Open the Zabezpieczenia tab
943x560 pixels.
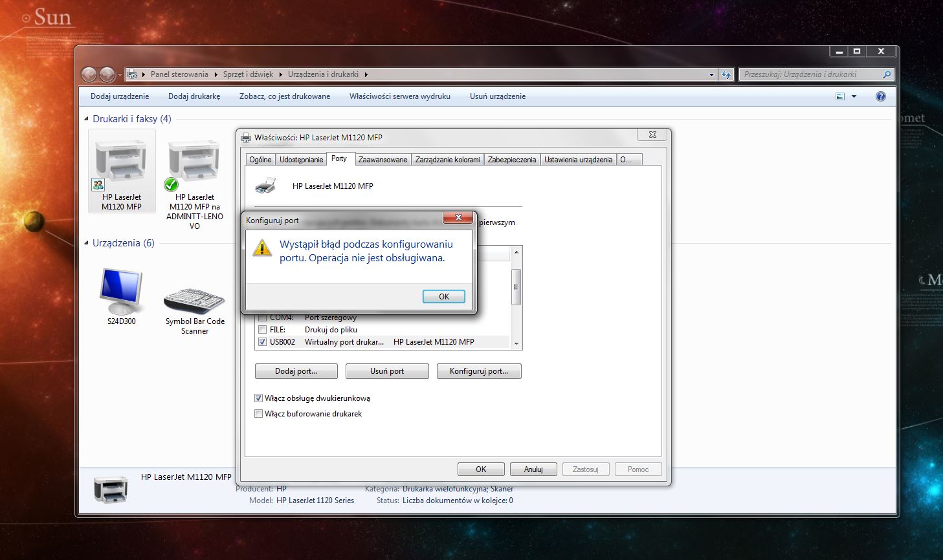pos(512,160)
